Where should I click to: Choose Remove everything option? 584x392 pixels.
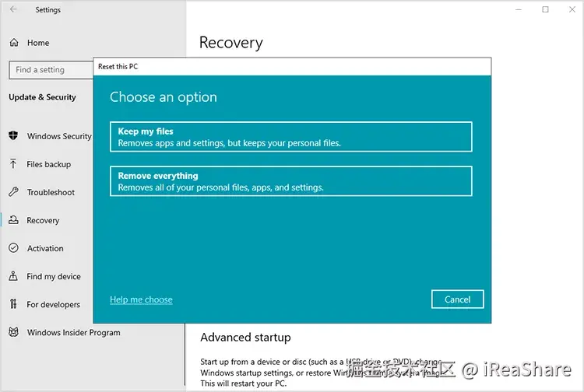(291, 180)
